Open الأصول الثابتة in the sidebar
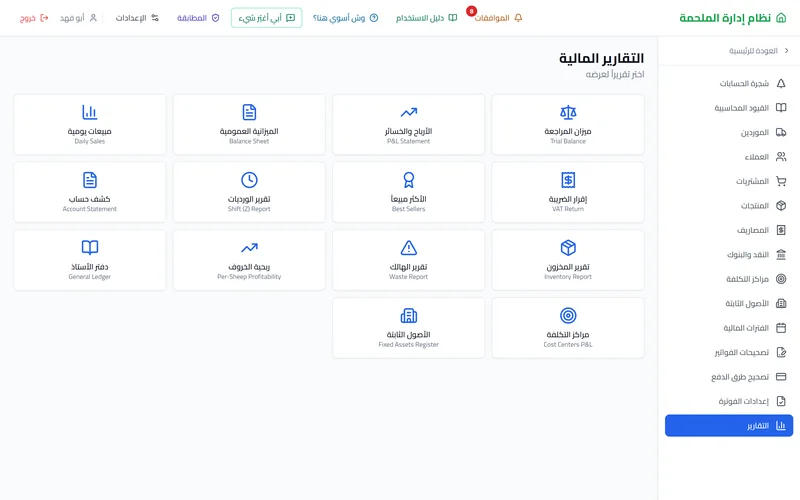 tap(729, 304)
